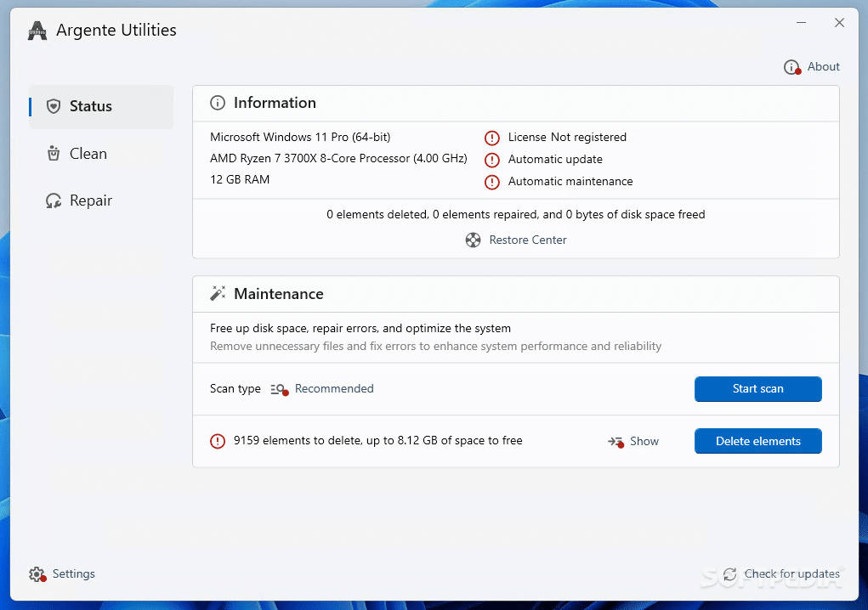Open the Settings gear icon

(37, 573)
